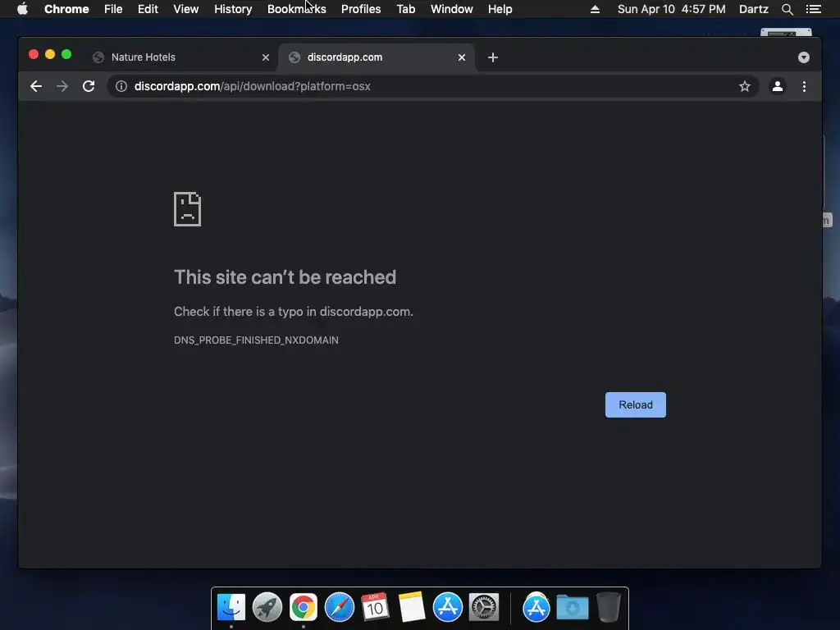Close the Nature Hotels tab
The image size is (840, 630).
[266, 57]
